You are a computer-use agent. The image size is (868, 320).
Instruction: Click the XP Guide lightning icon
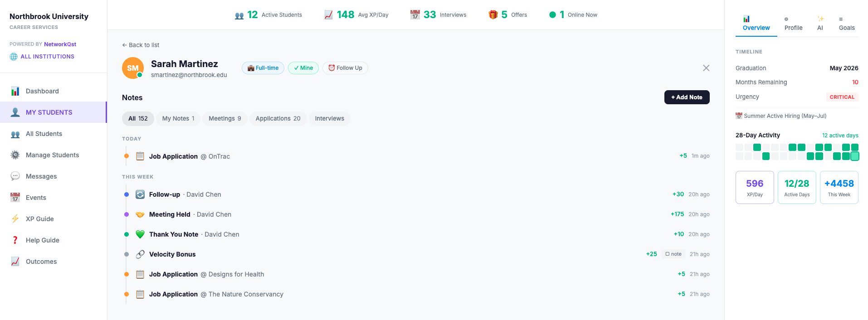pyautogui.click(x=15, y=219)
